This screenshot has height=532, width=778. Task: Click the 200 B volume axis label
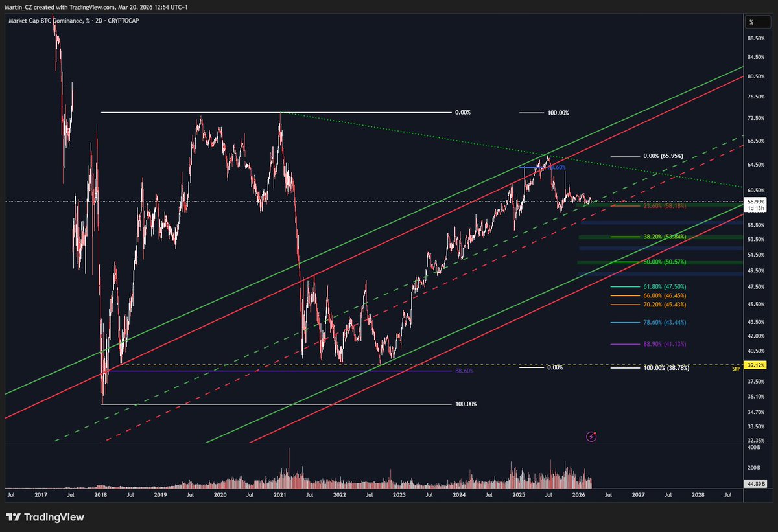click(x=754, y=467)
